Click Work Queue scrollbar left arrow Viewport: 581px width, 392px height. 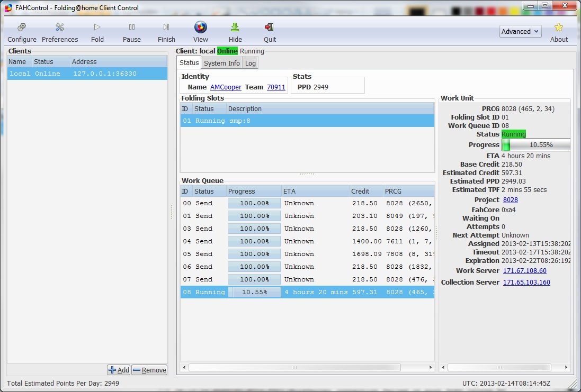184,367
